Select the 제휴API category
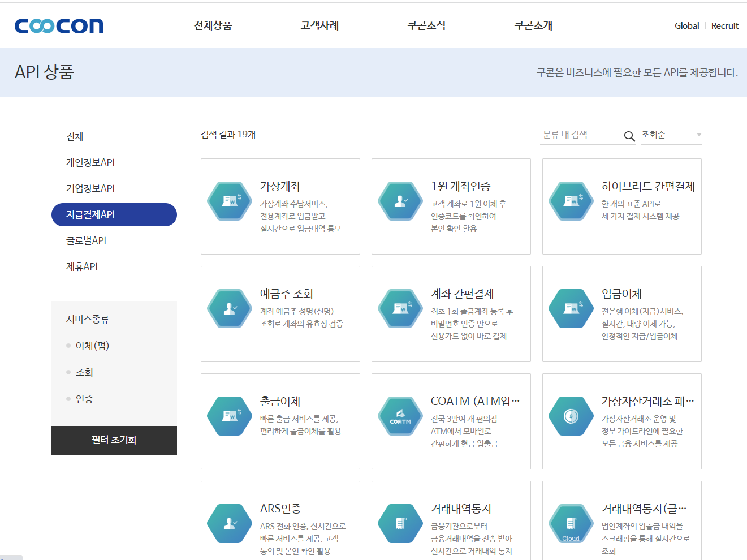Viewport: 747px width, 560px height. tap(82, 266)
